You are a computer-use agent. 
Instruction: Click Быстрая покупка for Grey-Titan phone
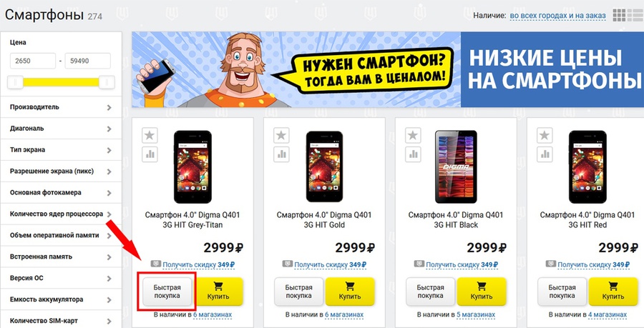[167, 292]
